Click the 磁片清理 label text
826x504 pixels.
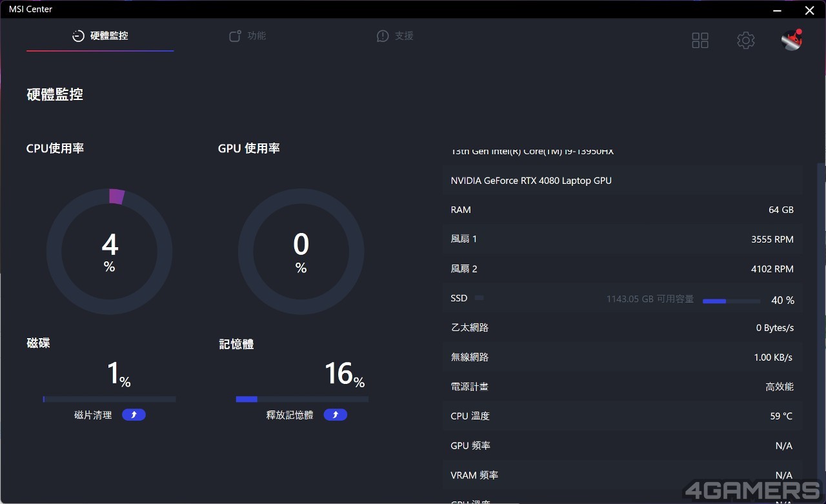click(x=93, y=415)
